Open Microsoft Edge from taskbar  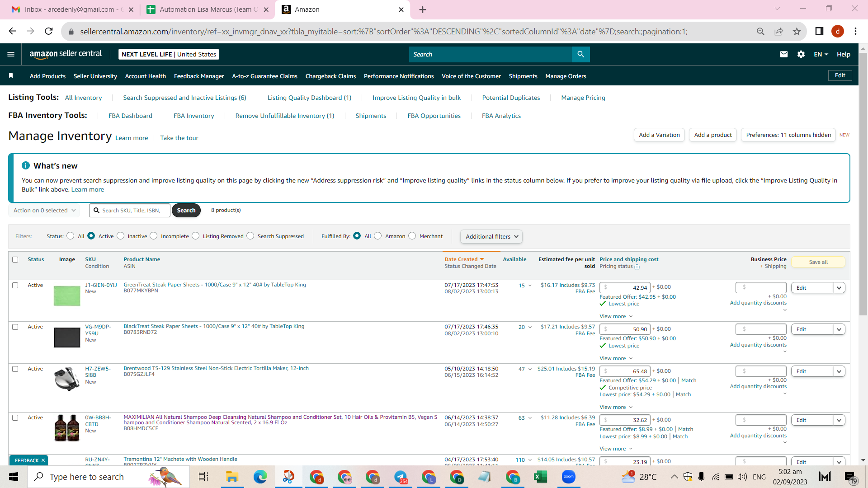260,477
